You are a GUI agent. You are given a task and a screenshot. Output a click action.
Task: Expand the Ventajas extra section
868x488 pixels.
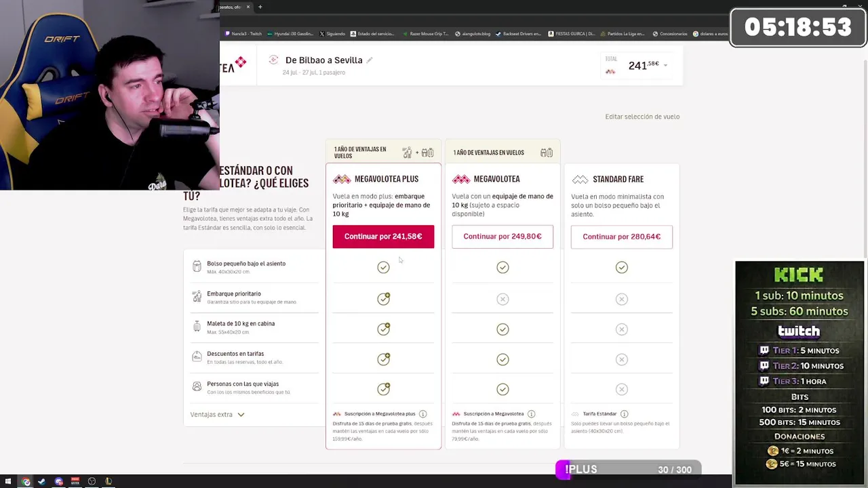(x=217, y=414)
